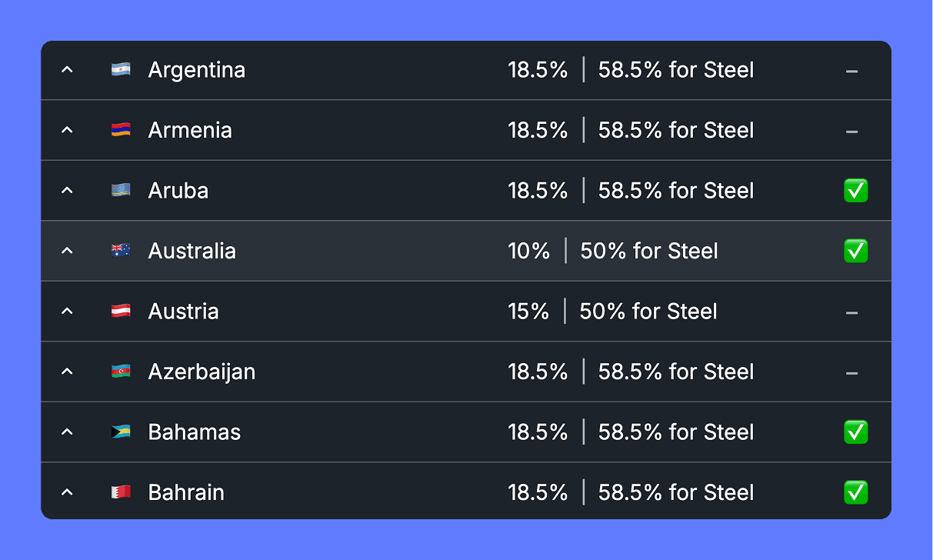Toggle the green checkmark on Australia's row
The image size is (933, 560).
856,251
